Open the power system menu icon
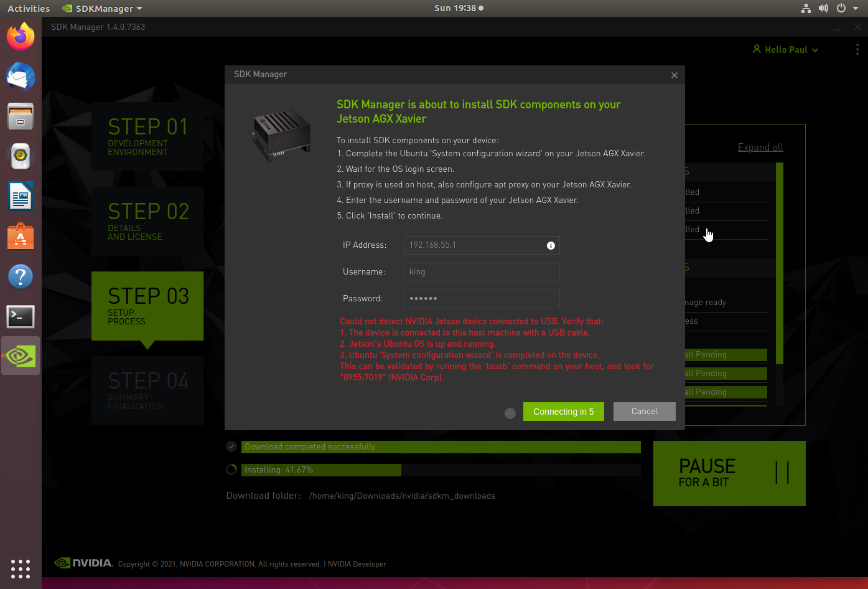This screenshot has width=868, height=589. [841, 8]
